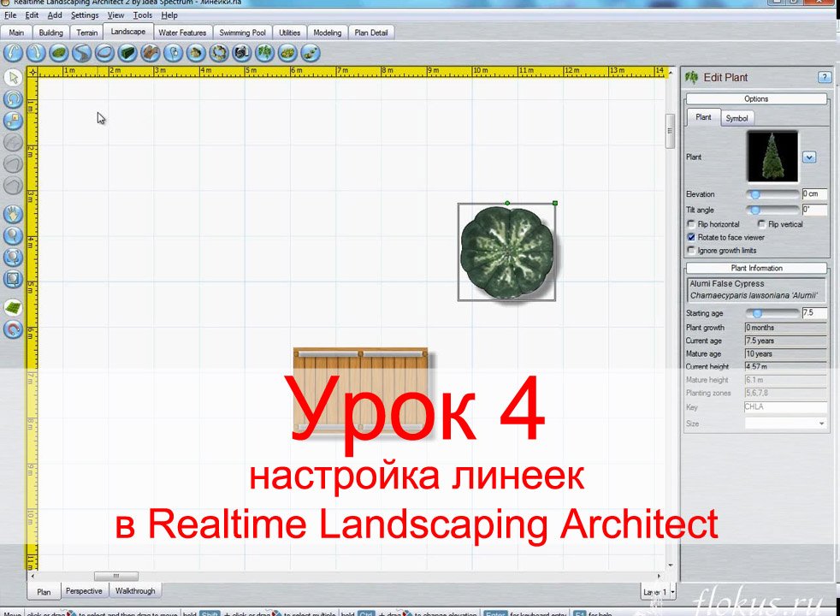This screenshot has width=840, height=616.
Task: Select the Plant Fill tool icon
Action: coord(287,53)
